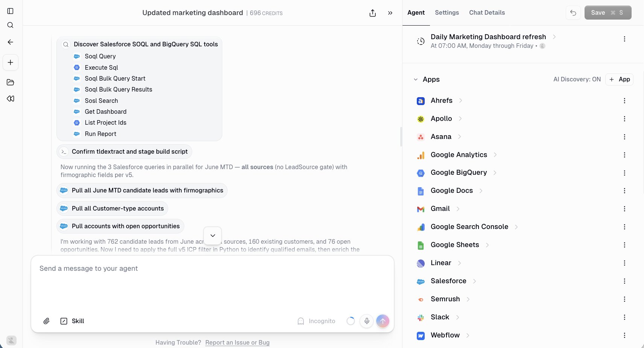
Task: Collapse the Apps section
Action: point(416,79)
